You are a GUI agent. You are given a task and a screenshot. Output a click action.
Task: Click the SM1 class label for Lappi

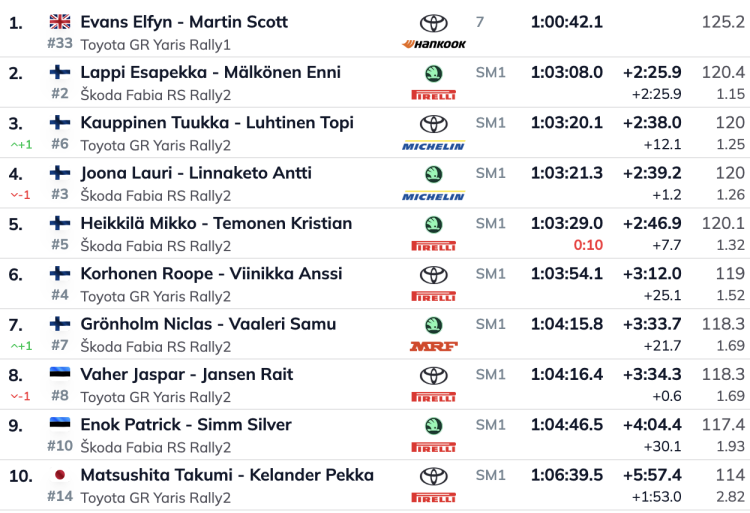490,72
